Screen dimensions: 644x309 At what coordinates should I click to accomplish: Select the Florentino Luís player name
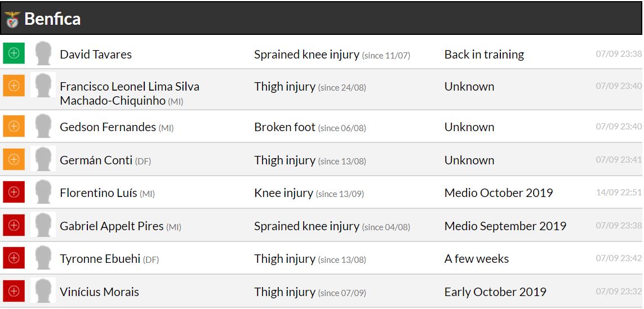[99, 193]
